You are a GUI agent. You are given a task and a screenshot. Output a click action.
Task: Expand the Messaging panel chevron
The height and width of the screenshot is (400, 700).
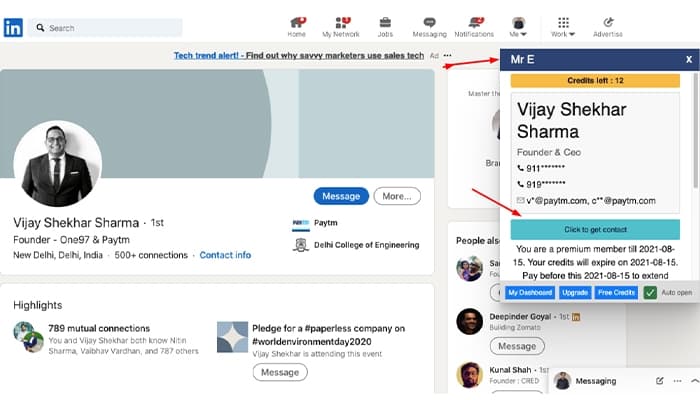click(694, 381)
